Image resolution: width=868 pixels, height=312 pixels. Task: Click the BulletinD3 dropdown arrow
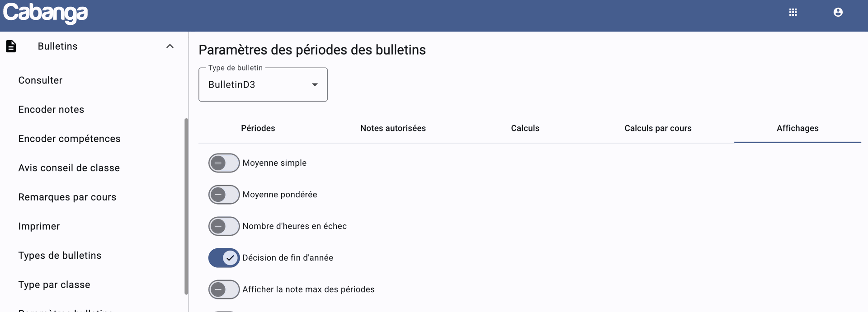click(x=315, y=85)
